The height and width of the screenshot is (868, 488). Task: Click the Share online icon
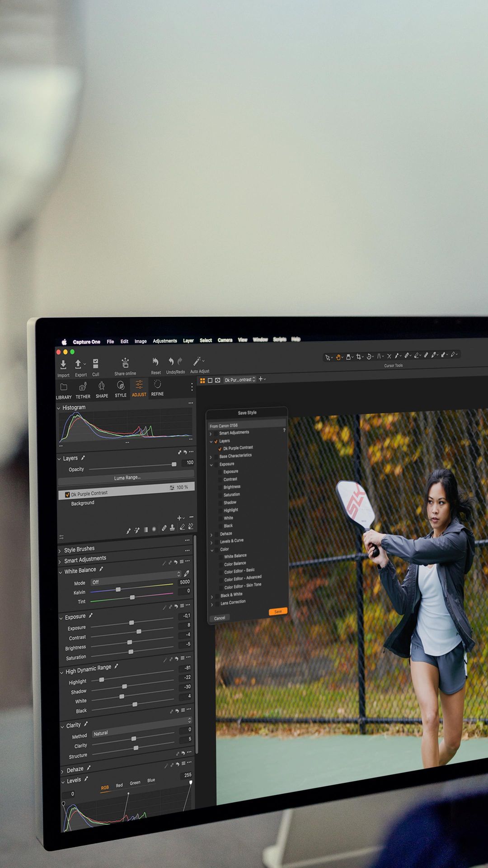[x=125, y=363]
